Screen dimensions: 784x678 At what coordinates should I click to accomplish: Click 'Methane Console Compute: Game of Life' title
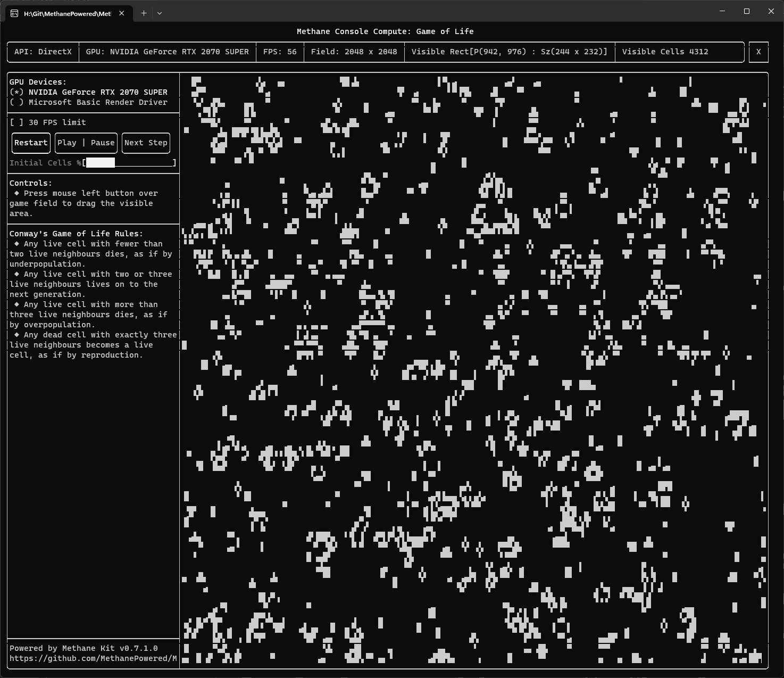click(x=385, y=31)
